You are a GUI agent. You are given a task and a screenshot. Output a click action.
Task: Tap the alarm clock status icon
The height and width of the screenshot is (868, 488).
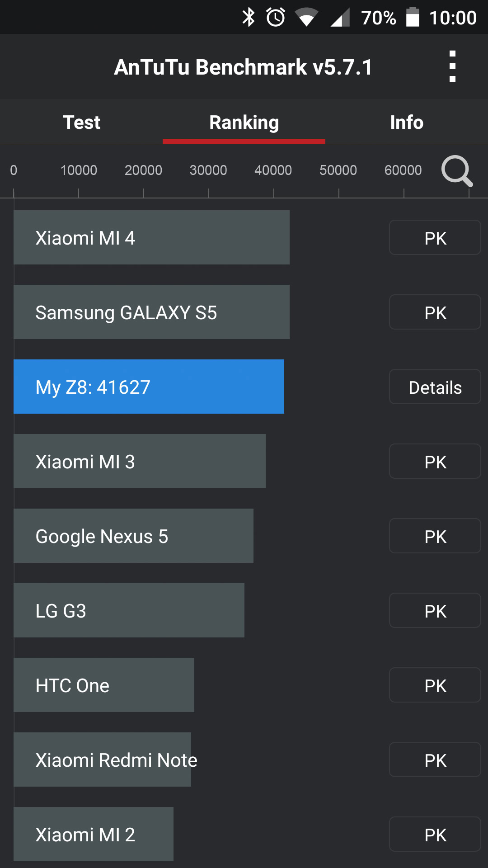276,18
